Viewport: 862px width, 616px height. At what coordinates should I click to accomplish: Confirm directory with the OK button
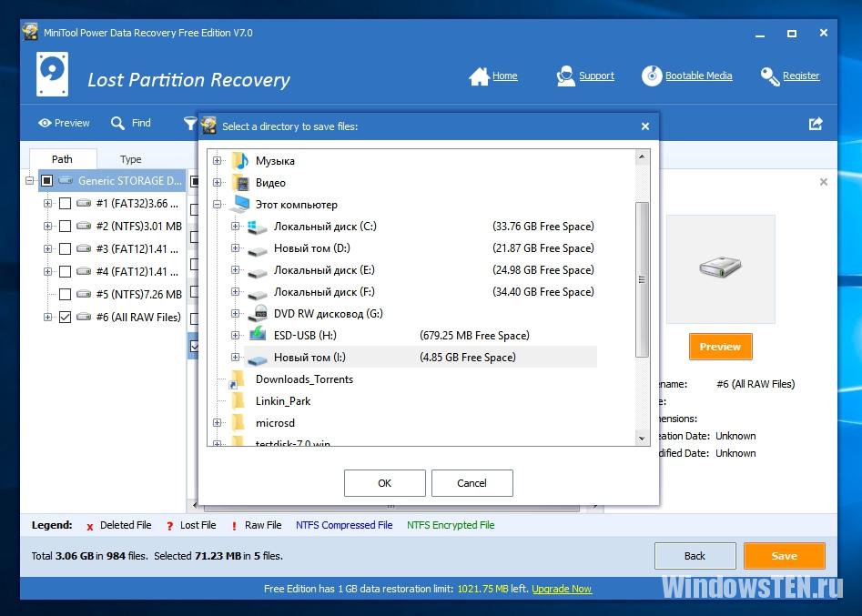pyautogui.click(x=385, y=483)
